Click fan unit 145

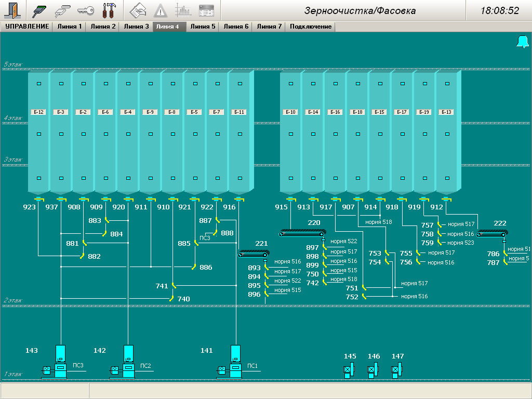click(x=349, y=370)
